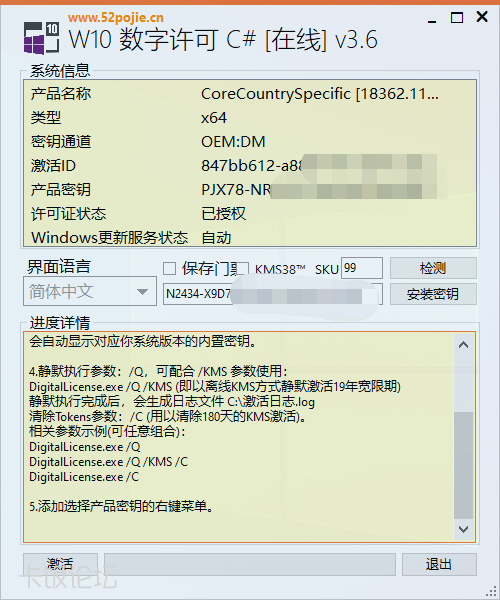
Task: Click the resize grip at window corner
Action: coord(491,591)
